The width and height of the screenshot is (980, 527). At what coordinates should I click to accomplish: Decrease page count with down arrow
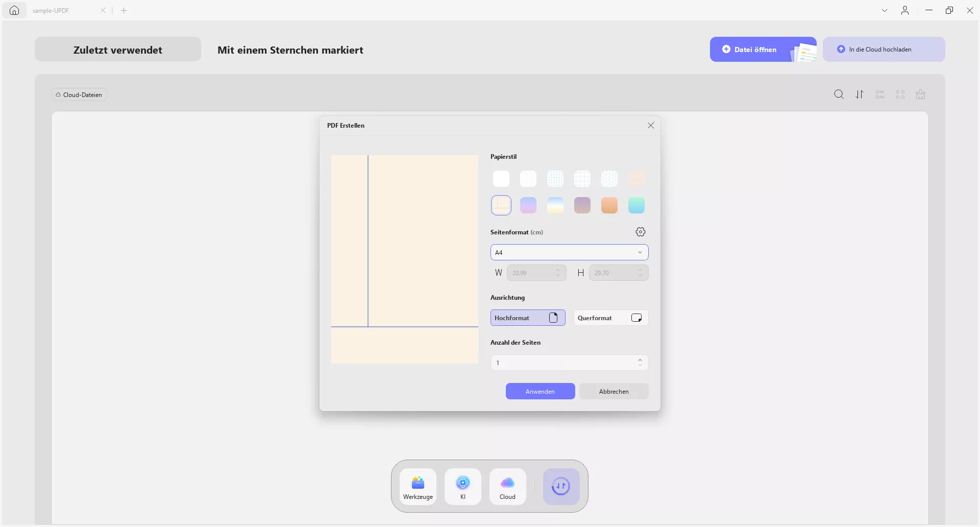[x=640, y=366]
